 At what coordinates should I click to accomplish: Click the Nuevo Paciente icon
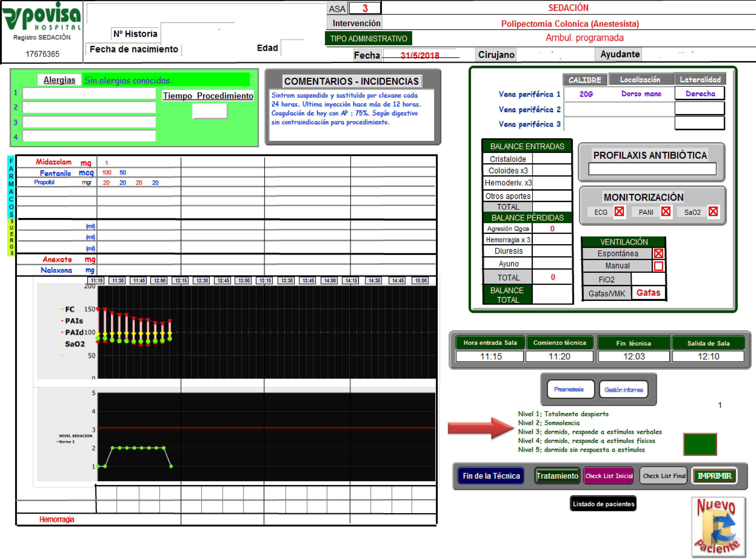point(718,526)
